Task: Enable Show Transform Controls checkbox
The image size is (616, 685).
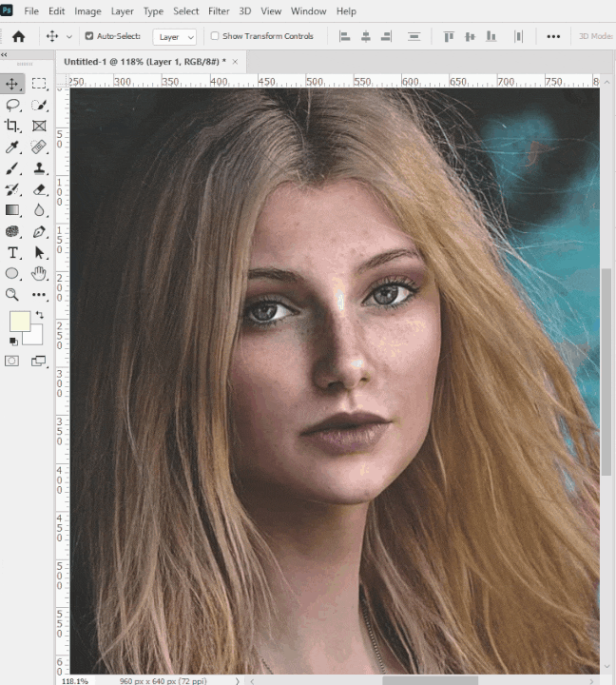Action: click(x=215, y=36)
